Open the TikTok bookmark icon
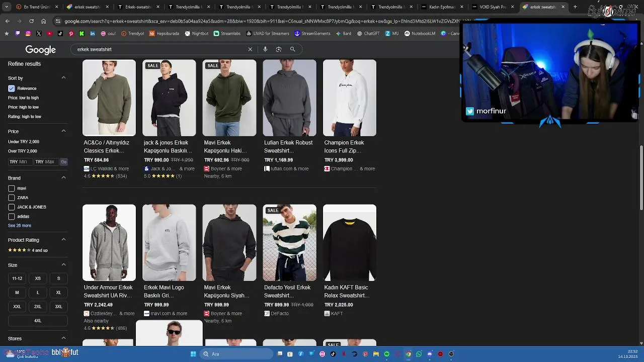Image resolution: width=644 pixels, height=362 pixels. pos(60,34)
